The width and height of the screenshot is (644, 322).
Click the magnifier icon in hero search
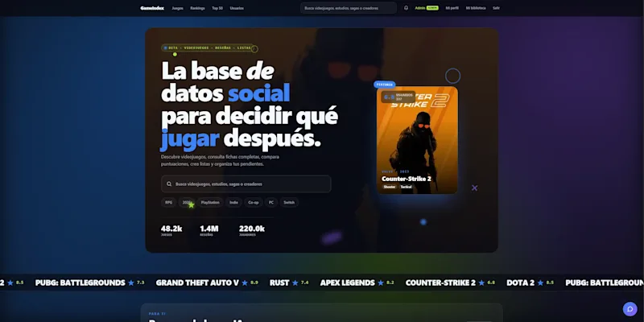(x=169, y=184)
